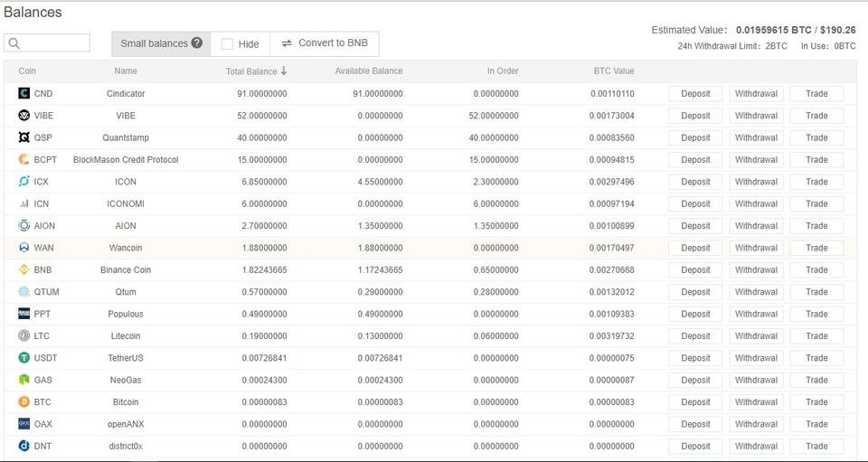
Task: Click Deposit for DNT district0x
Action: [x=695, y=446]
